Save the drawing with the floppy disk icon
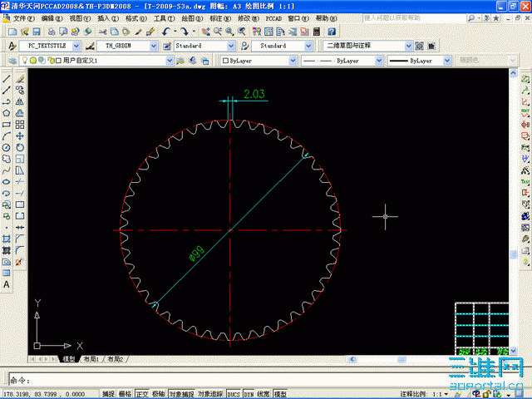 click(37, 32)
